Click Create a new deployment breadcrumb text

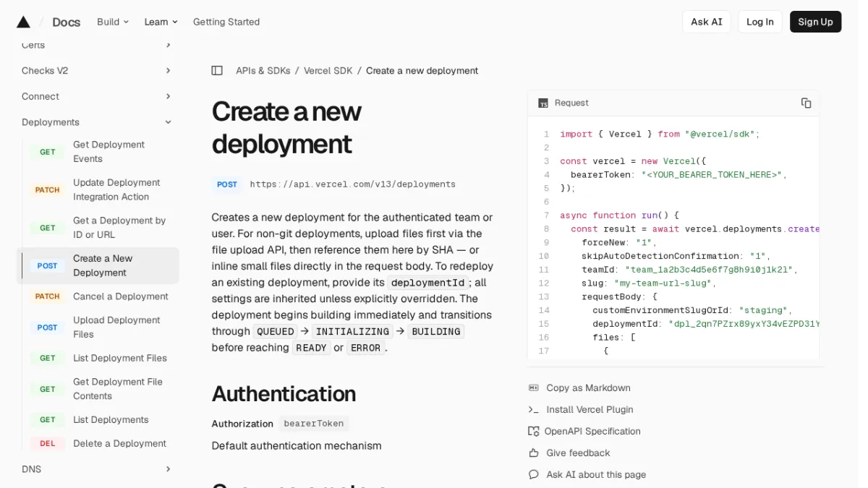coord(422,70)
